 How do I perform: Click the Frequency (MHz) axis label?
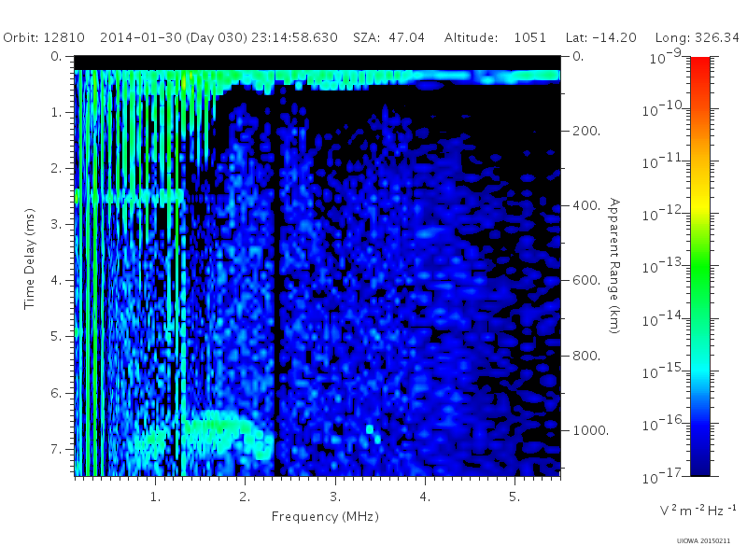[325, 517]
